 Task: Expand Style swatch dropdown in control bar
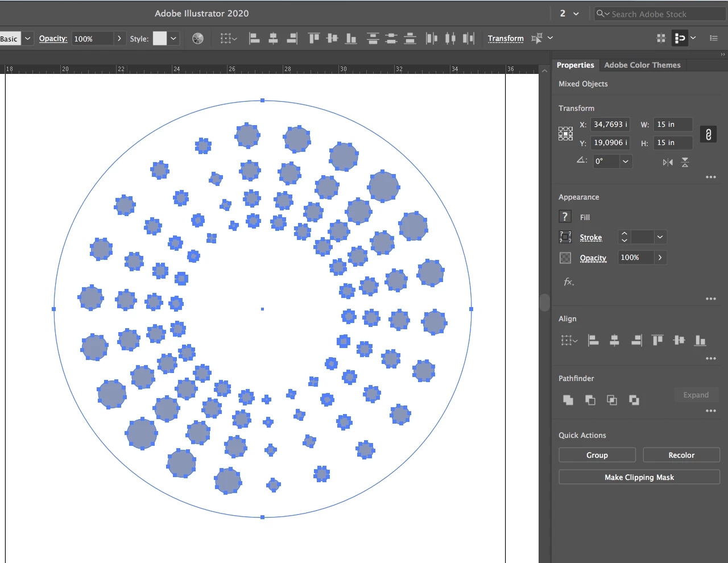click(x=173, y=38)
